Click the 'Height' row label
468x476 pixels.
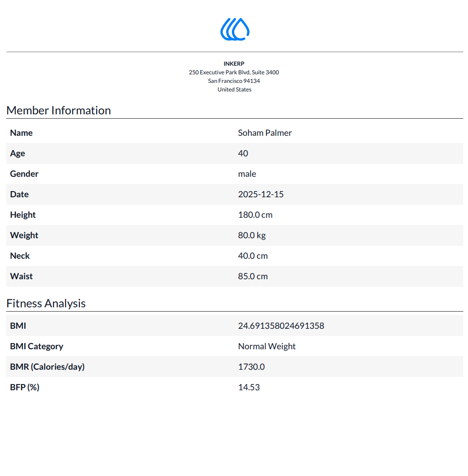tap(23, 215)
